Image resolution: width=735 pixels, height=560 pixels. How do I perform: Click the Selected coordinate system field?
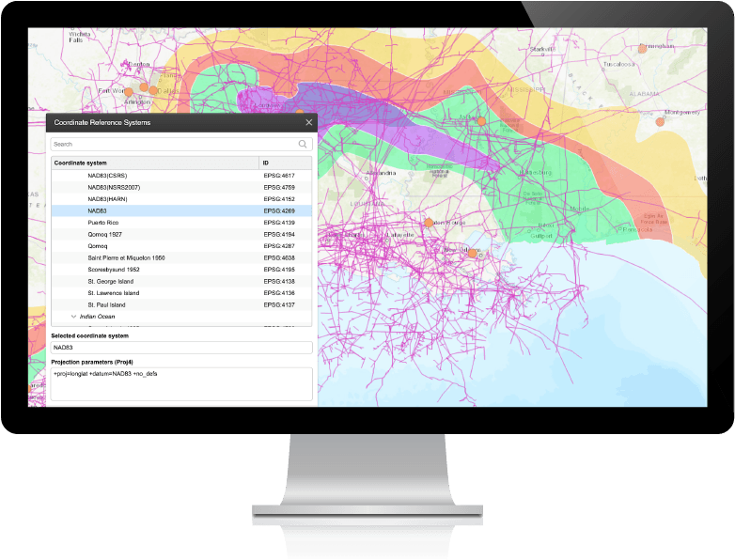[180, 348]
